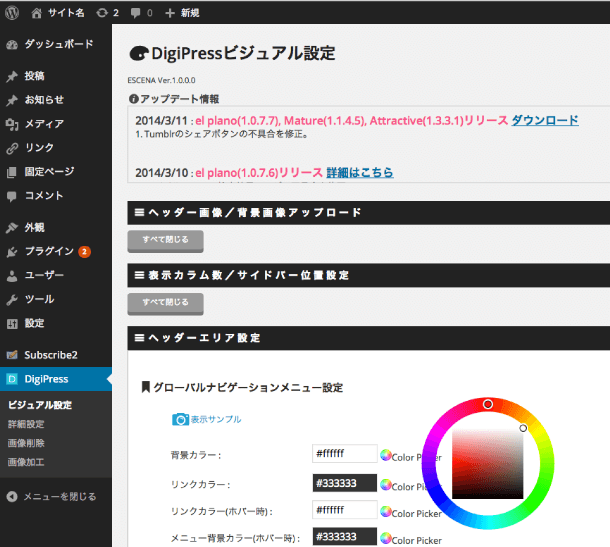Click the saturation square marker in picker
Image resolution: width=610 pixels, height=547 pixels.
click(x=523, y=428)
